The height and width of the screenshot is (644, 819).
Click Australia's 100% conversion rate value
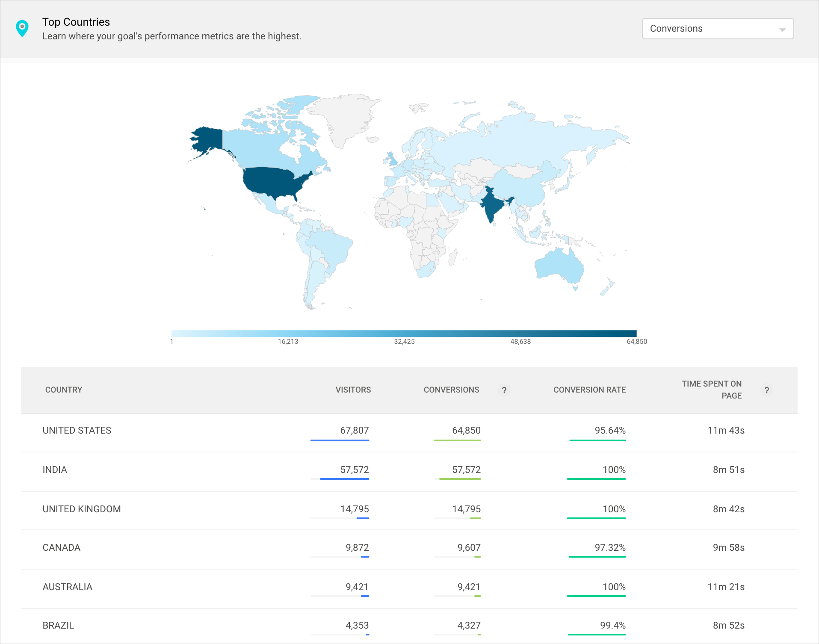pos(614,587)
